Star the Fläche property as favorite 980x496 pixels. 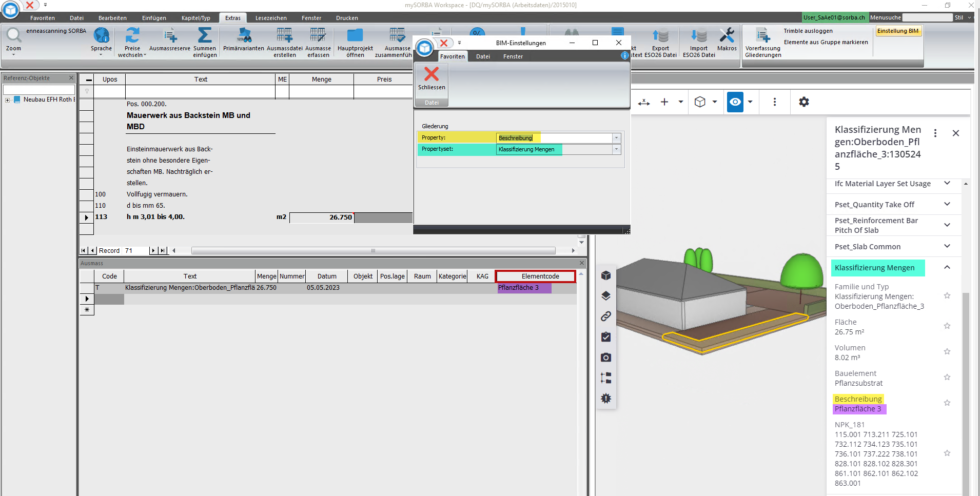tap(947, 326)
